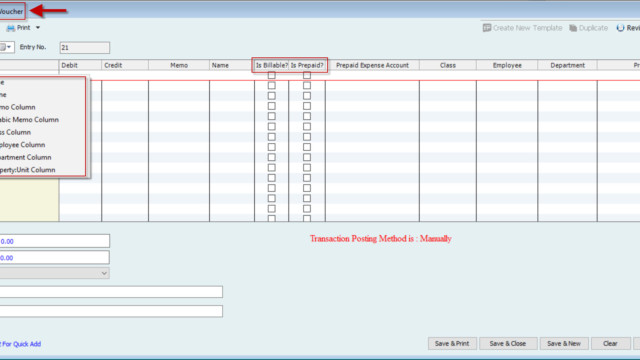Click the Duplicate icon
The width and height of the screenshot is (640, 360).
(x=573, y=28)
